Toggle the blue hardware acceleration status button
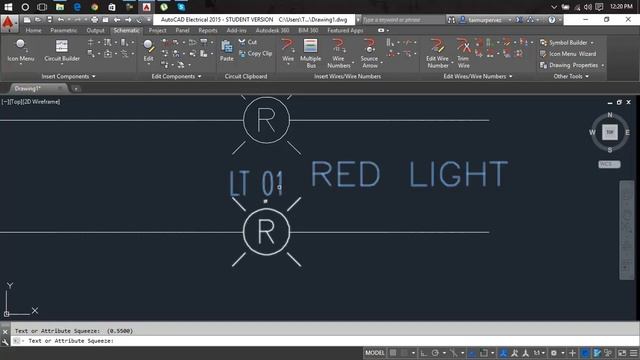Image resolution: width=640 pixels, height=360 pixels. click(585, 353)
